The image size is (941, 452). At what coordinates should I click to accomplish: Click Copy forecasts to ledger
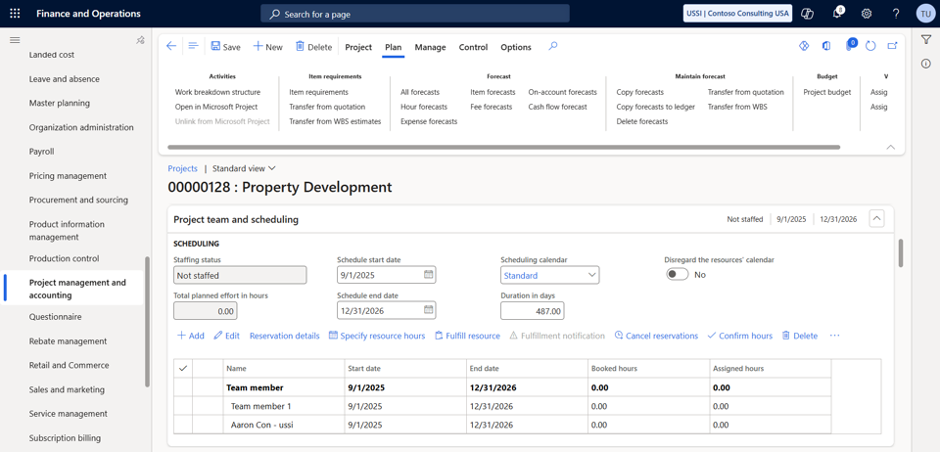pyautogui.click(x=656, y=106)
